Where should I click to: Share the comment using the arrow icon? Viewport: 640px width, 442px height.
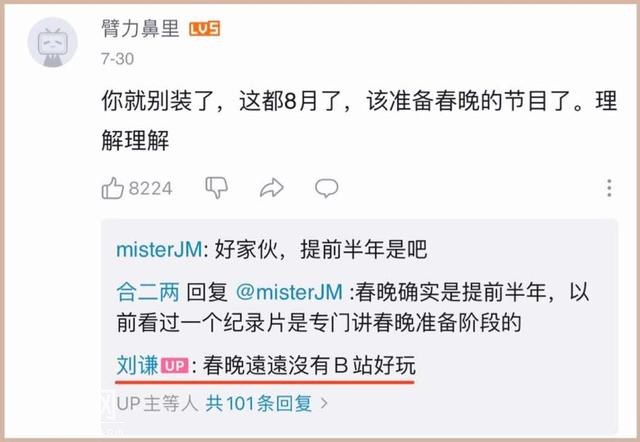(271, 188)
